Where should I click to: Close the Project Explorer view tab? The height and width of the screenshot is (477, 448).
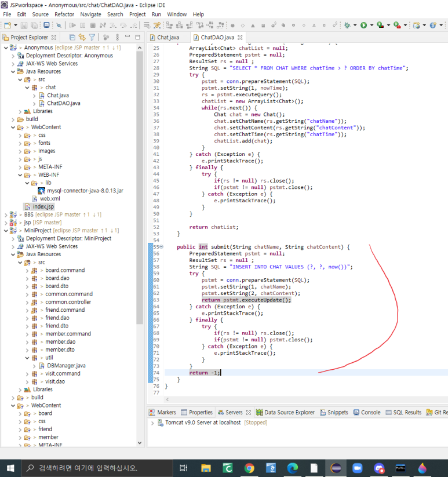54,38
